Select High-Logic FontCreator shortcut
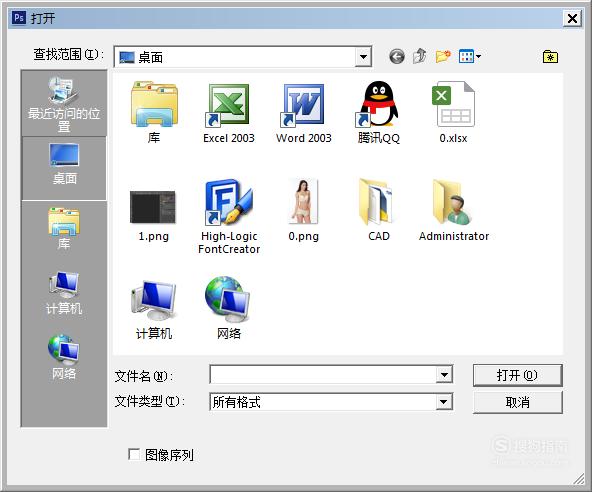Image resolution: width=592 pixels, height=492 pixels. 229,217
